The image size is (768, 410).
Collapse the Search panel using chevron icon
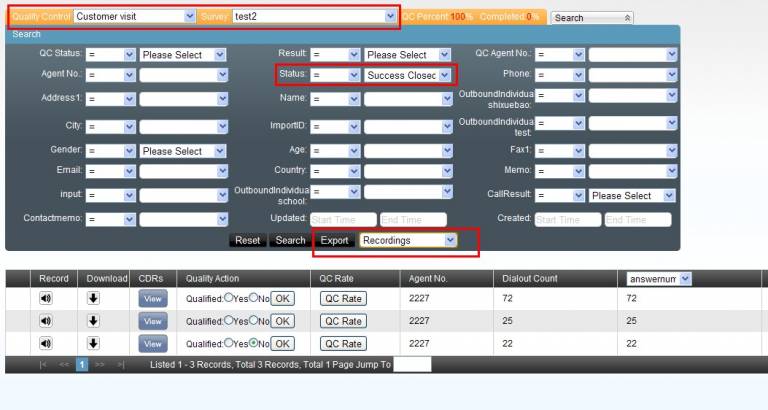[627, 18]
